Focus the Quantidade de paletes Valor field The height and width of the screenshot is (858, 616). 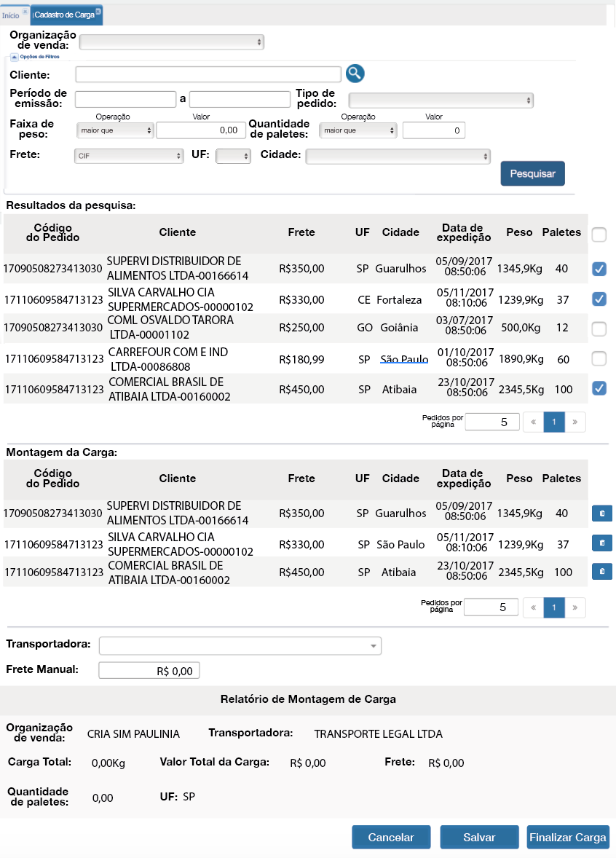coord(434,130)
